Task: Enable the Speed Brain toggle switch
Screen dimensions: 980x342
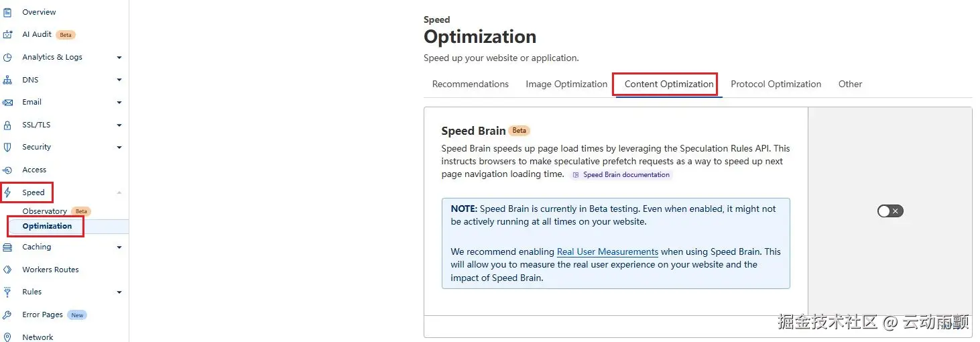Action: (x=890, y=211)
